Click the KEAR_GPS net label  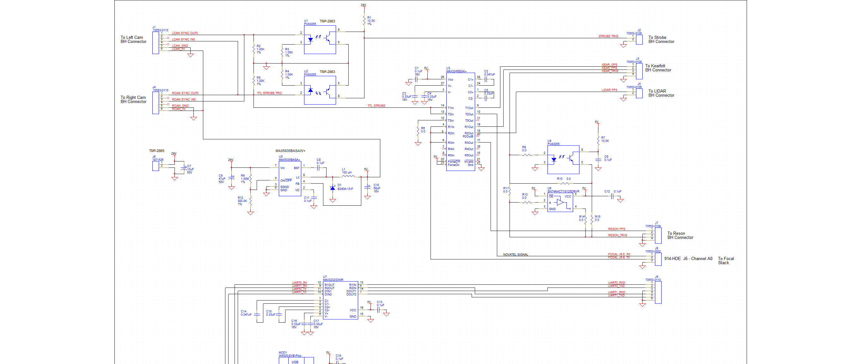point(609,65)
